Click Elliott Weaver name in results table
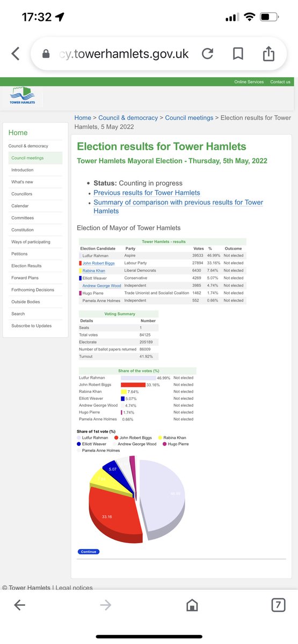The image size is (298, 644). [x=95, y=278]
